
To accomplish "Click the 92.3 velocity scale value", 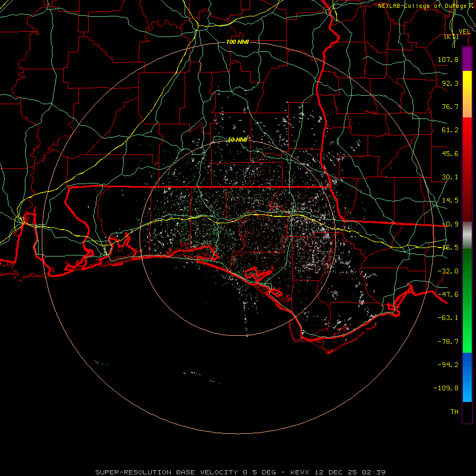I will [x=450, y=83].
